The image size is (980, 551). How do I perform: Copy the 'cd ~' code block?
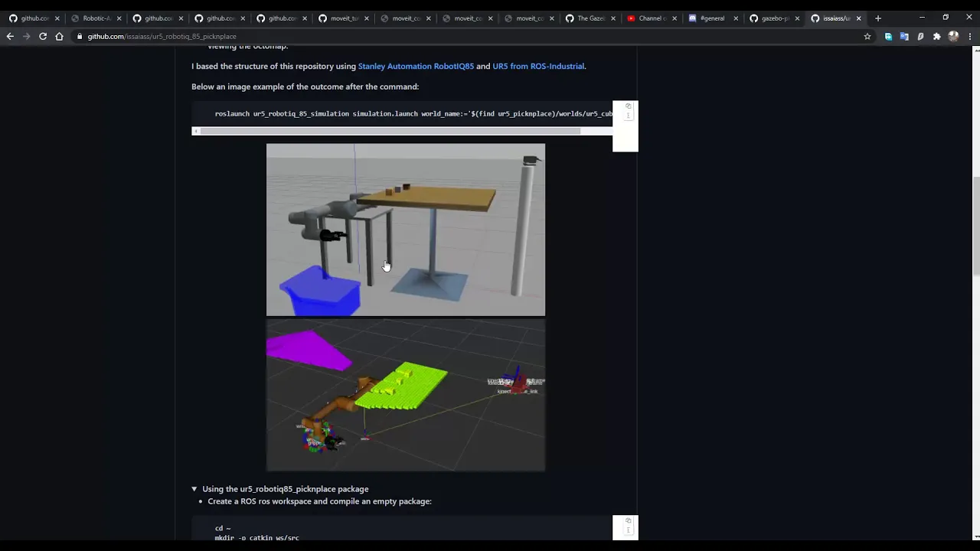tap(629, 521)
